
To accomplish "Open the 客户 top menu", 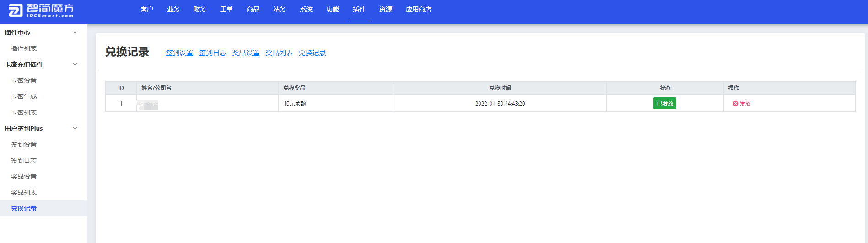I will point(146,9).
